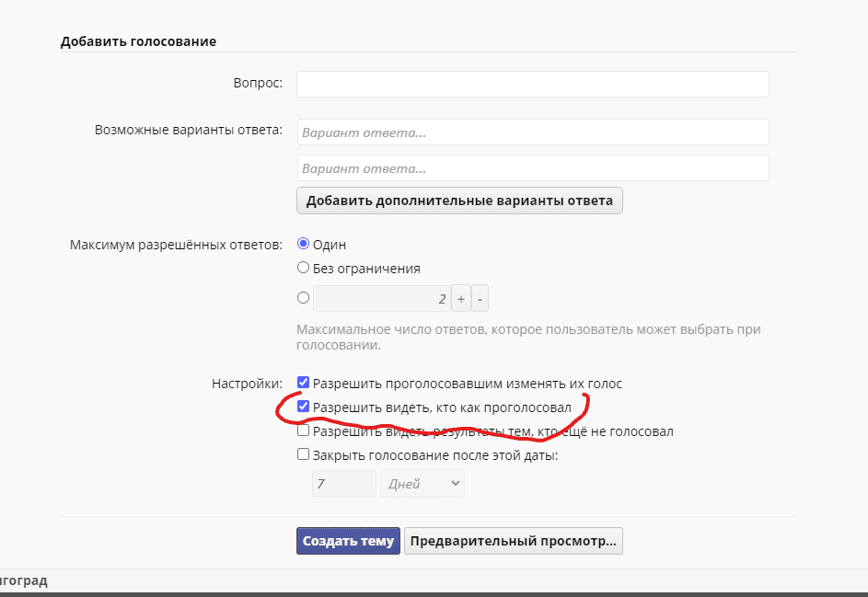The image size is (868, 597).
Task: Click the Вопрос text input field
Action: pyautogui.click(x=532, y=84)
